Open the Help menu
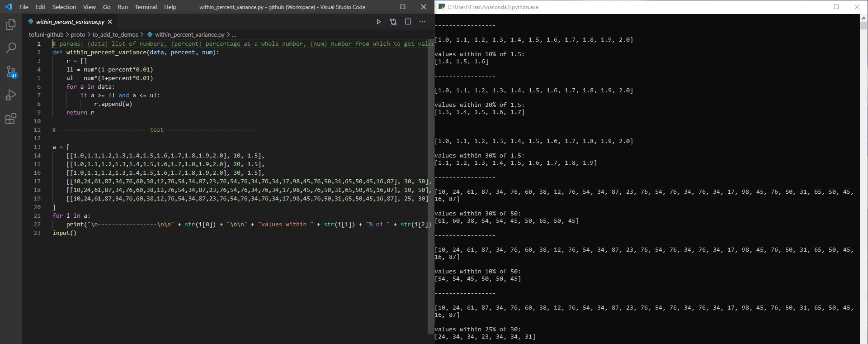This screenshot has height=344, width=868. (170, 7)
